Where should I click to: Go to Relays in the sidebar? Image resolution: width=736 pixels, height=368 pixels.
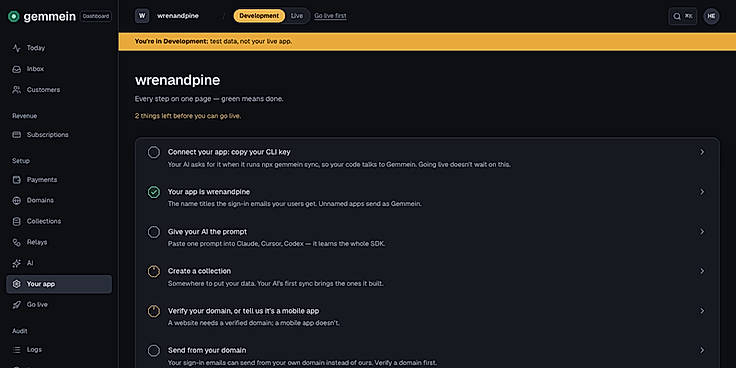point(59,242)
